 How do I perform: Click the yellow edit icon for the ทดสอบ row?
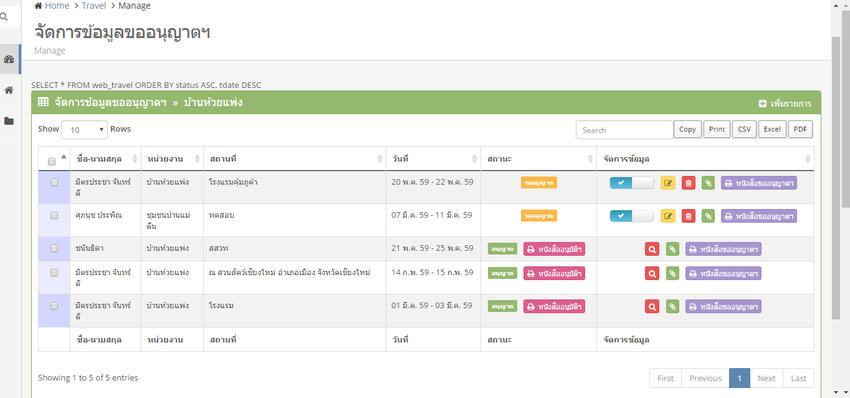tap(668, 216)
